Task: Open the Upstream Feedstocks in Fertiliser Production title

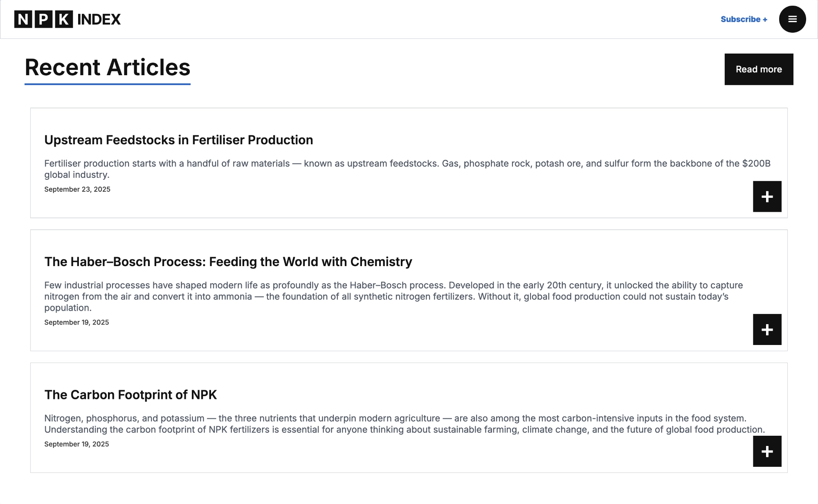Action: [x=178, y=140]
